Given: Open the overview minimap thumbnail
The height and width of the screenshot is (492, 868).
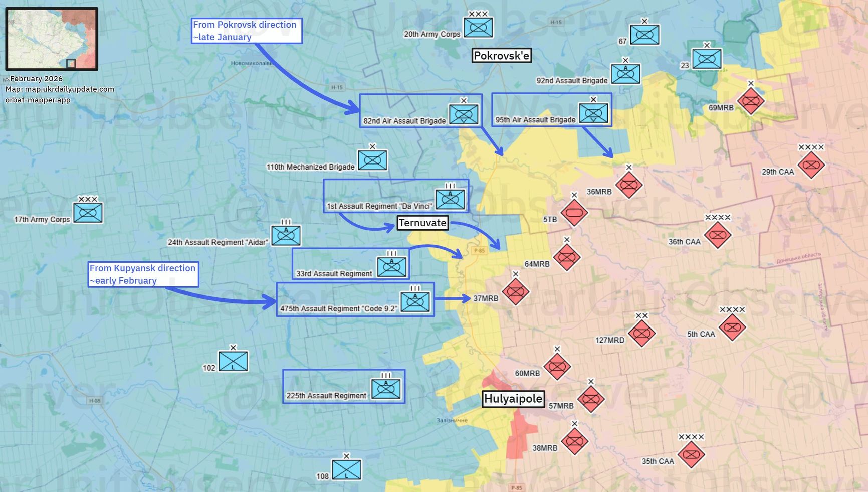Looking at the screenshot, I should point(52,39).
